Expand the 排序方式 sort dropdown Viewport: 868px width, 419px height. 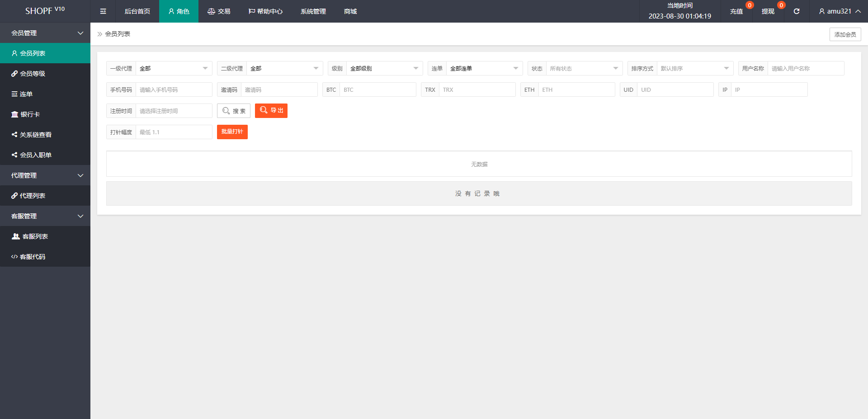694,69
